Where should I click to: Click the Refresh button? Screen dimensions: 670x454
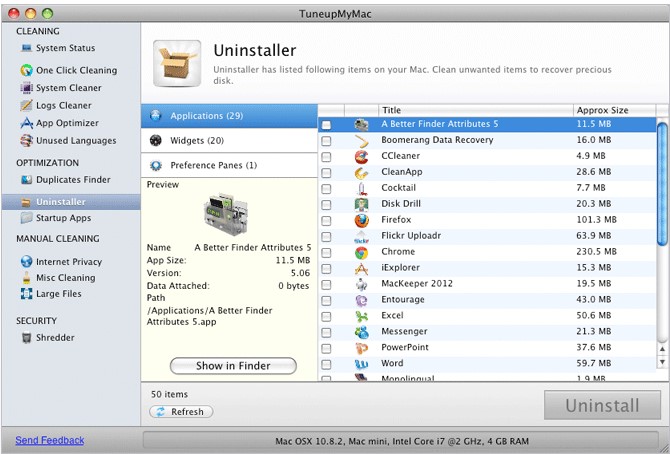pyautogui.click(x=181, y=412)
